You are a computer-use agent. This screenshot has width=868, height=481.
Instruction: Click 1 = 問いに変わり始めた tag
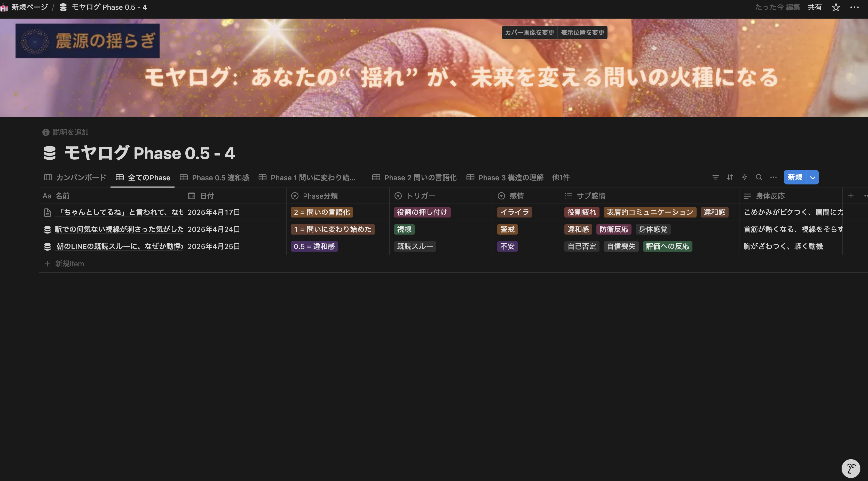tap(333, 230)
